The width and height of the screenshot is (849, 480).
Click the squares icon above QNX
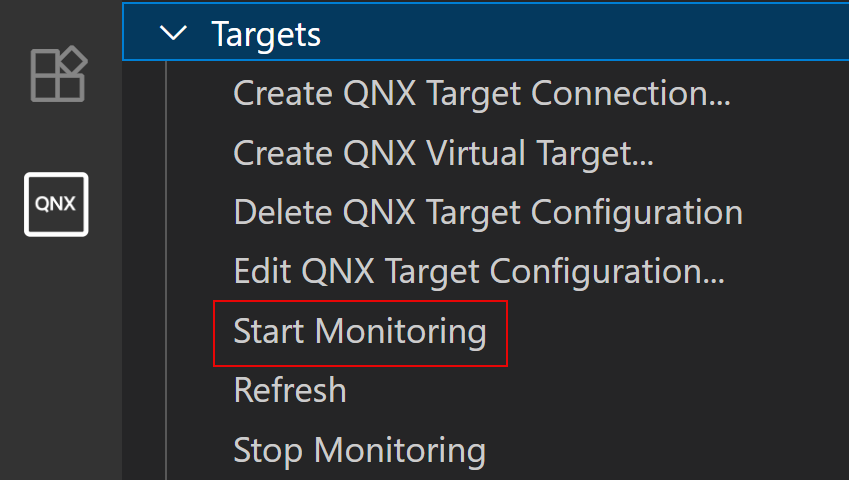click(58, 73)
